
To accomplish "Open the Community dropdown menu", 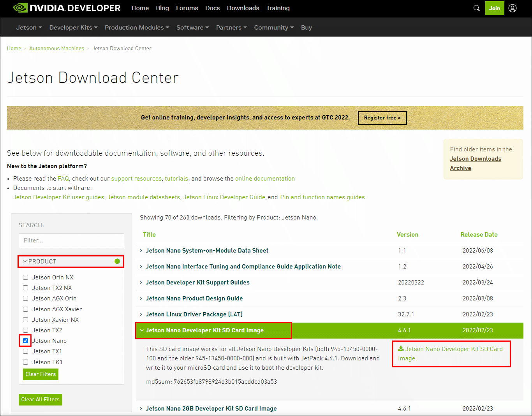I will 274,28.
